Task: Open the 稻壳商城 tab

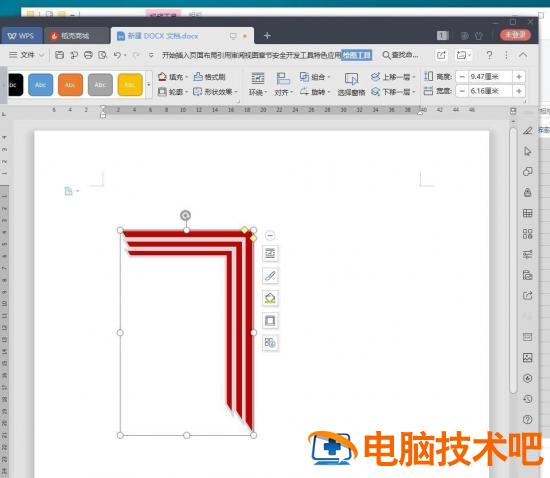Action: point(75,36)
